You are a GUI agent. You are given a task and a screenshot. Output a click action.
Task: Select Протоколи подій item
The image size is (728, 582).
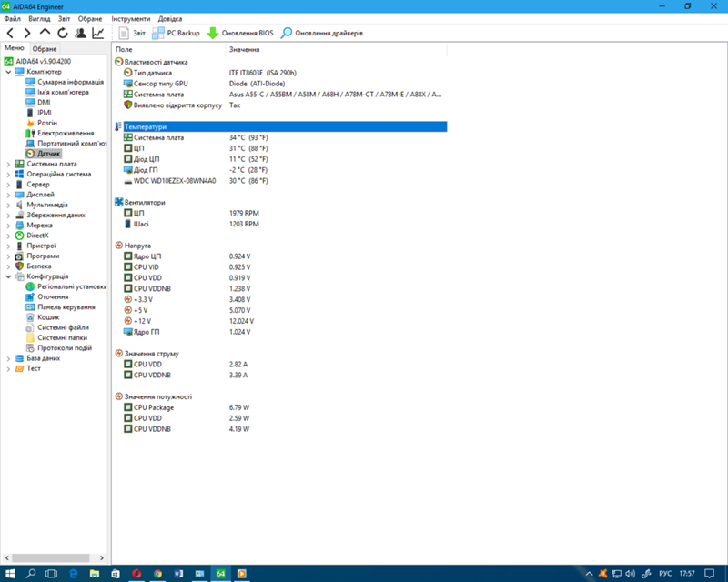[x=65, y=347]
